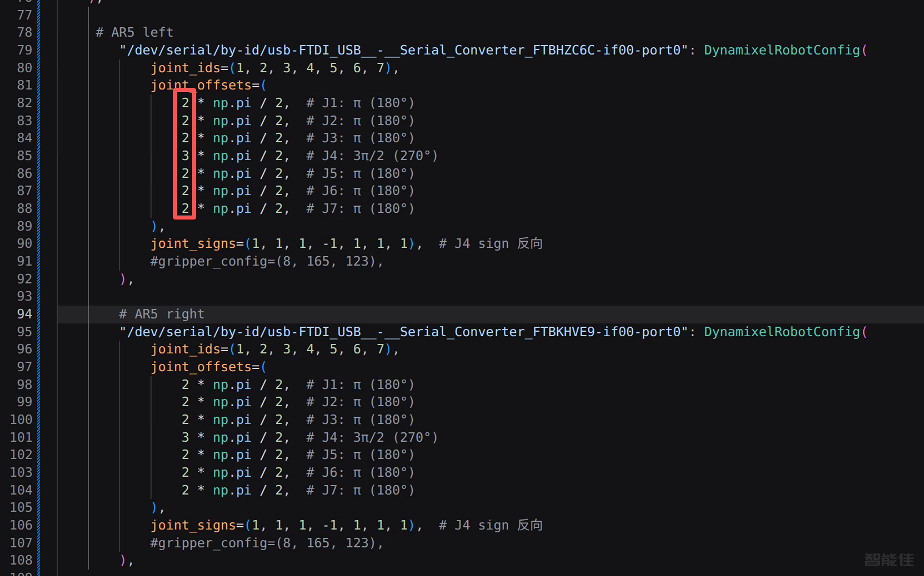
Task: Click the FTBKHVE9 serial device path string
Action: pyautogui.click(x=404, y=331)
